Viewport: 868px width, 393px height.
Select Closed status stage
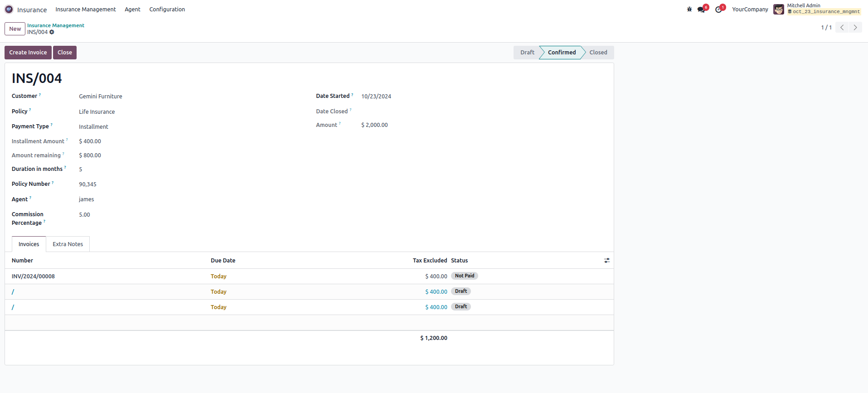click(598, 53)
